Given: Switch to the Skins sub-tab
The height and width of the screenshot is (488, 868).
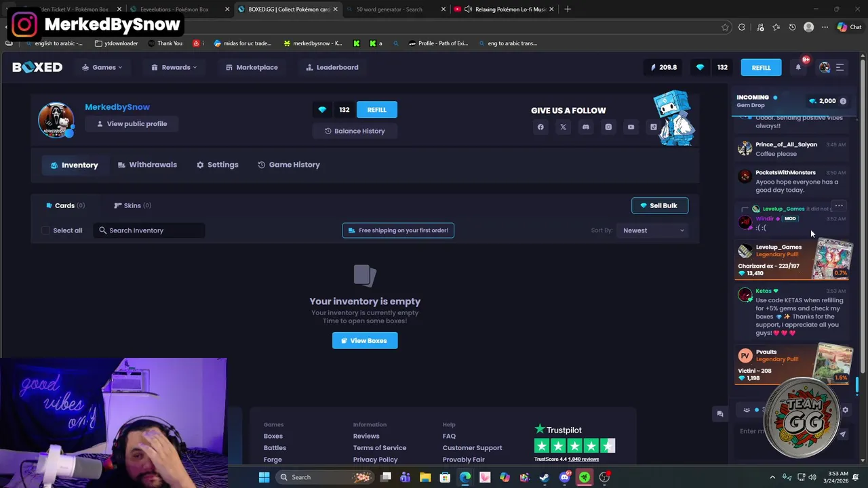Looking at the screenshot, I should (133, 205).
